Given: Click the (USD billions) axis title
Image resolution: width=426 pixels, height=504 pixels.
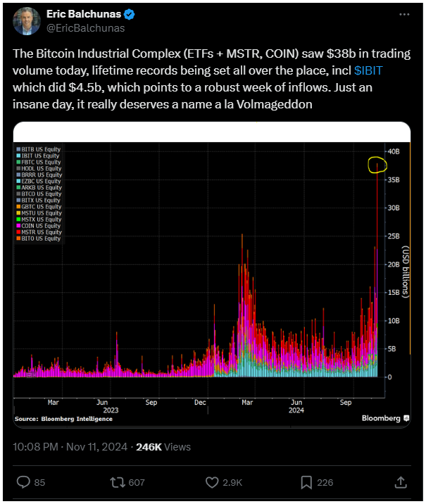Looking at the screenshot, I should point(406,272).
